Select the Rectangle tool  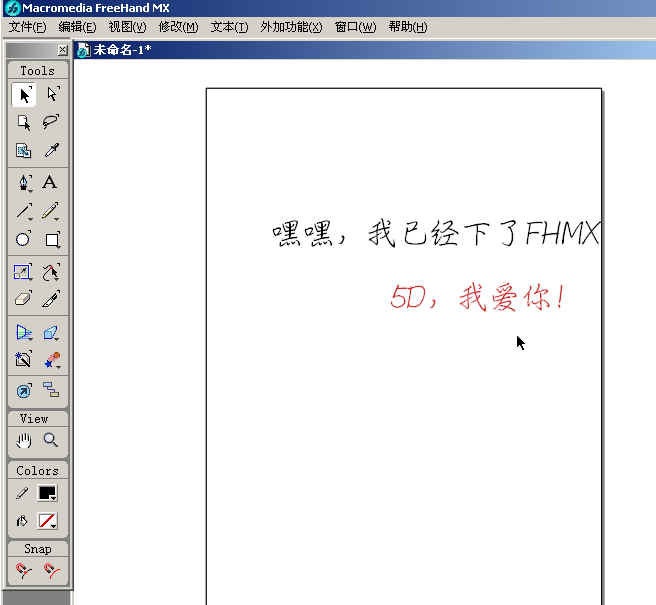pos(52,239)
